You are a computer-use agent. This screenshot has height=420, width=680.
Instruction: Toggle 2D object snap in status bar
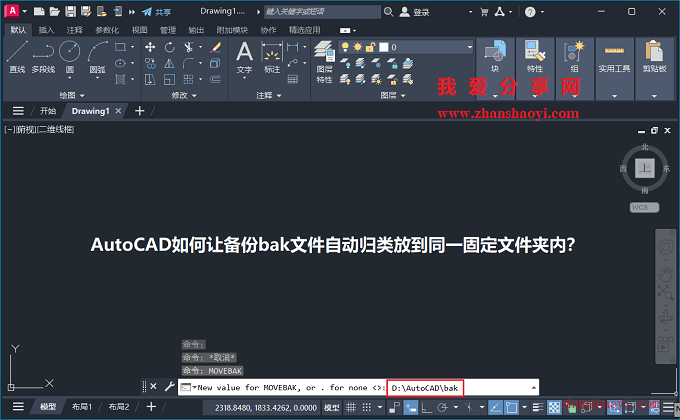(x=512, y=407)
